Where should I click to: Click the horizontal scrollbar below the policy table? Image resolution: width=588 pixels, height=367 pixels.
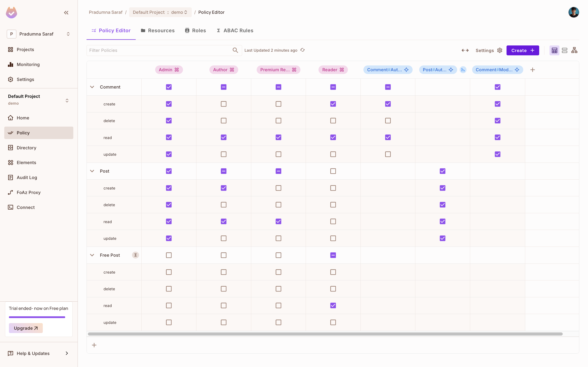click(x=325, y=334)
